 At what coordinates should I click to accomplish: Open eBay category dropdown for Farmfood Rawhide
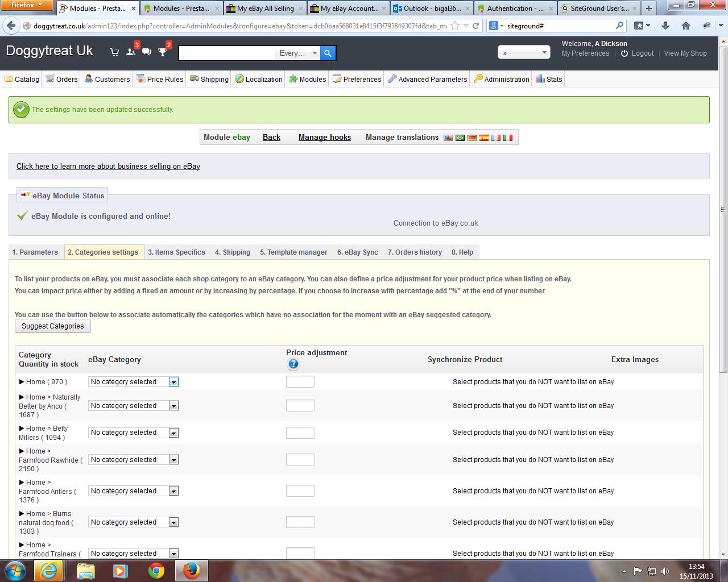[134, 460]
